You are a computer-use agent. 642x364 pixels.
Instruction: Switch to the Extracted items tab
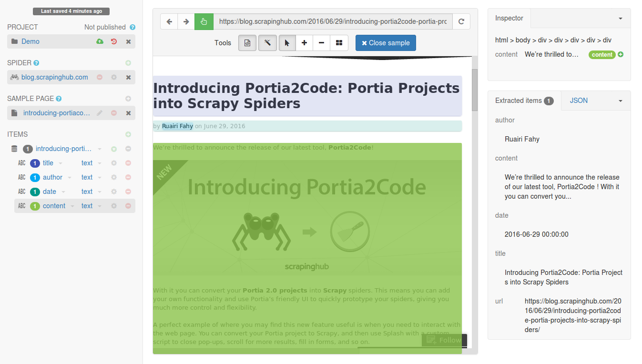point(524,101)
